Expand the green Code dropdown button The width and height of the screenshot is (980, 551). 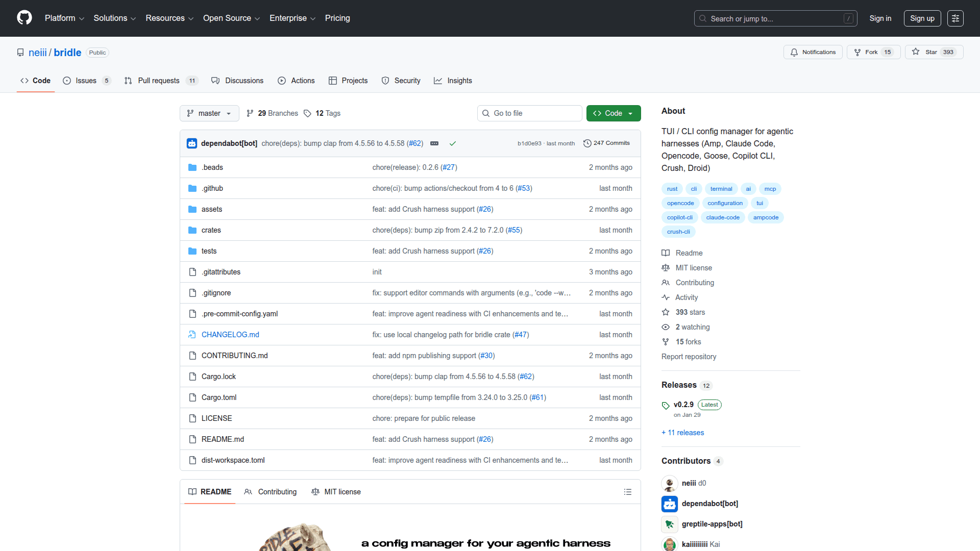point(613,113)
